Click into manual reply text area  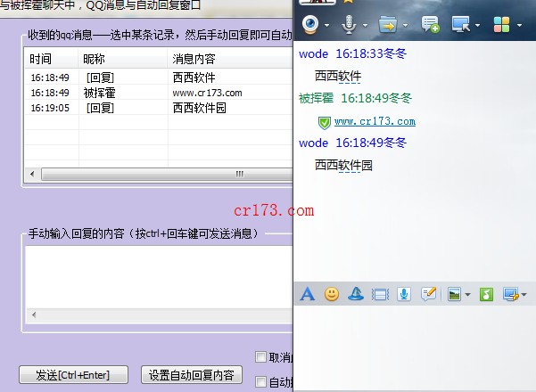click(x=160, y=277)
